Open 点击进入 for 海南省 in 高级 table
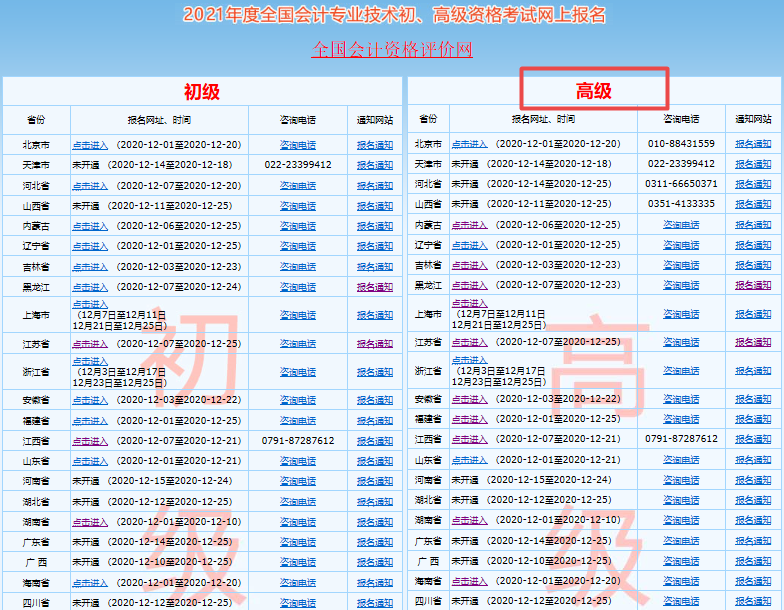The height and width of the screenshot is (610, 784). click(470, 582)
